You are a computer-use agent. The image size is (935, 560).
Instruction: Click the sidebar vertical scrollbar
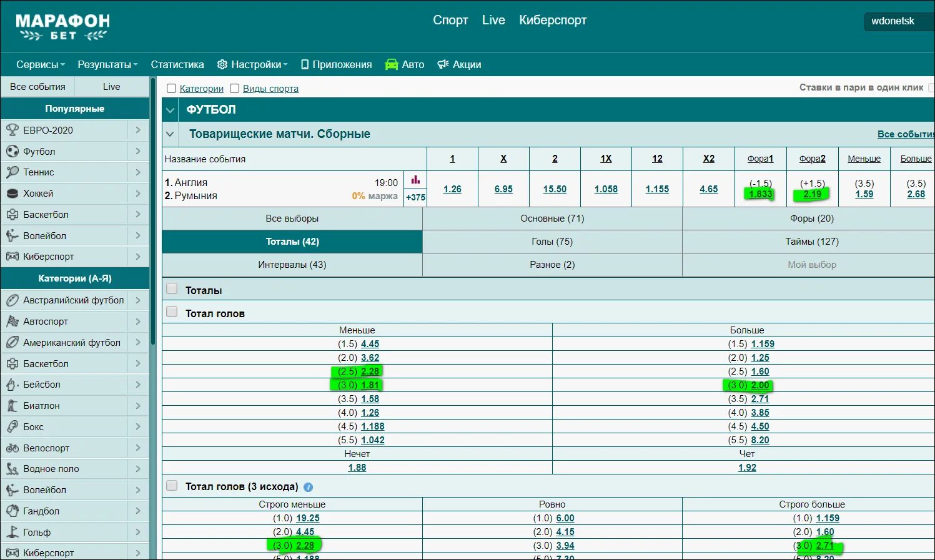[x=153, y=212]
